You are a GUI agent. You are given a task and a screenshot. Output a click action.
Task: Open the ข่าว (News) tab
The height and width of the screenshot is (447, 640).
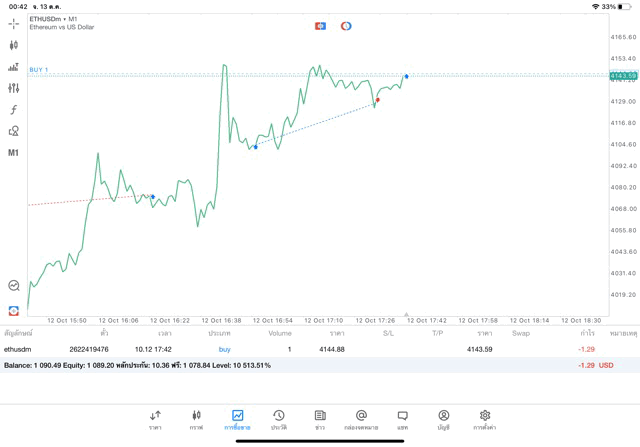[x=320, y=420]
